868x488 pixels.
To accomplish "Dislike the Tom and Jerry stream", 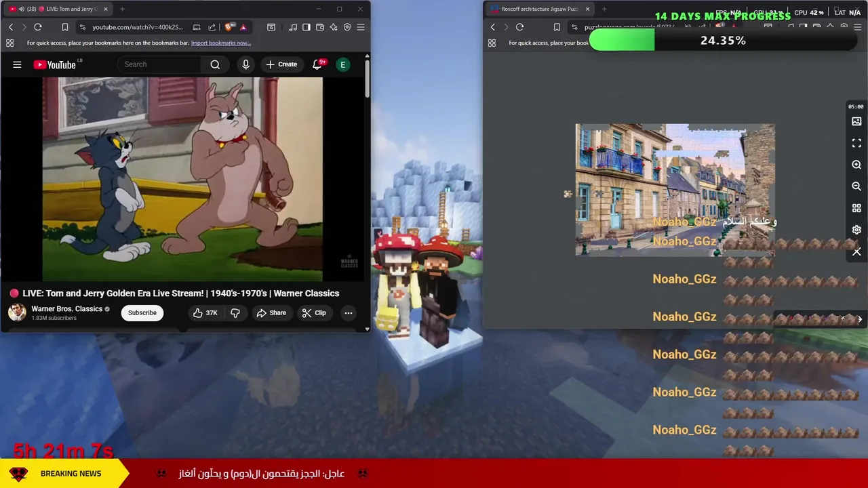I will [235, 312].
